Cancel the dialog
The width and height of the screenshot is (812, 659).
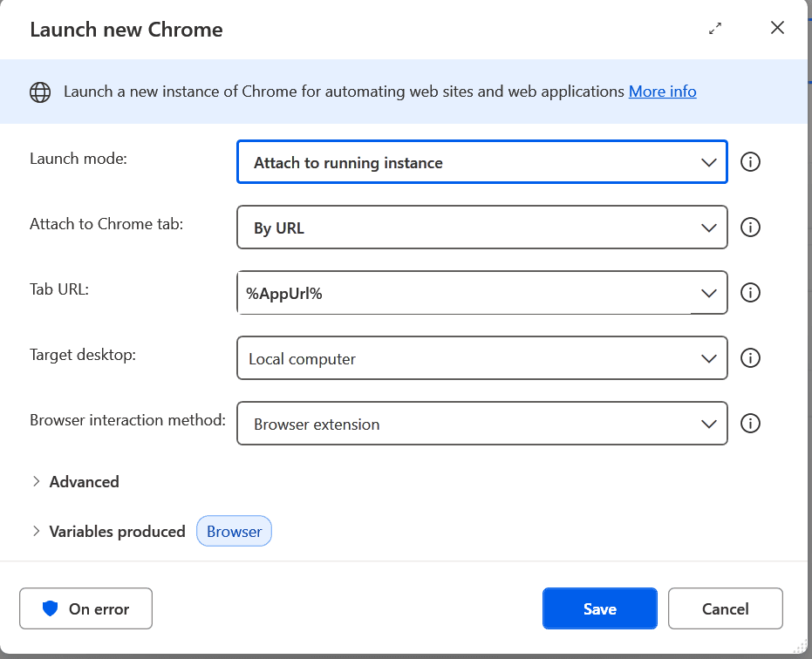(725, 608)
